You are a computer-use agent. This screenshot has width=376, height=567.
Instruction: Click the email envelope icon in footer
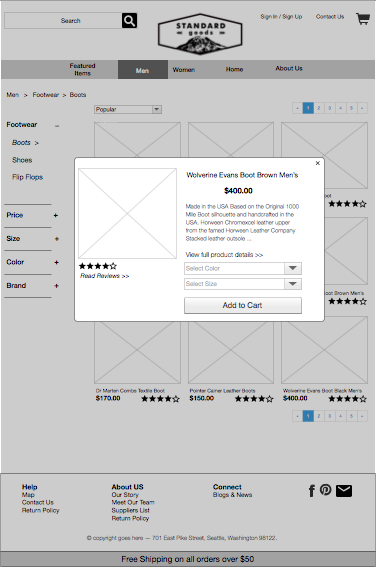coord(343,491)
